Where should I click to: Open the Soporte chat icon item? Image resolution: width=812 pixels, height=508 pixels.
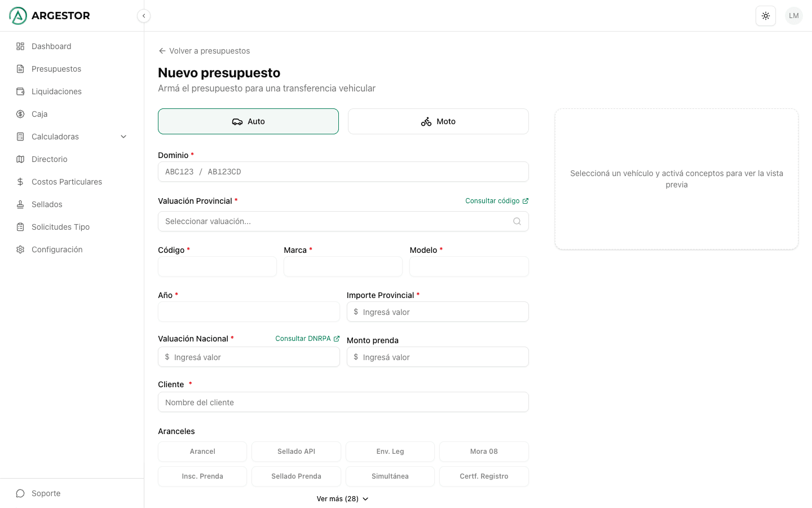click(x=20, y=493)
